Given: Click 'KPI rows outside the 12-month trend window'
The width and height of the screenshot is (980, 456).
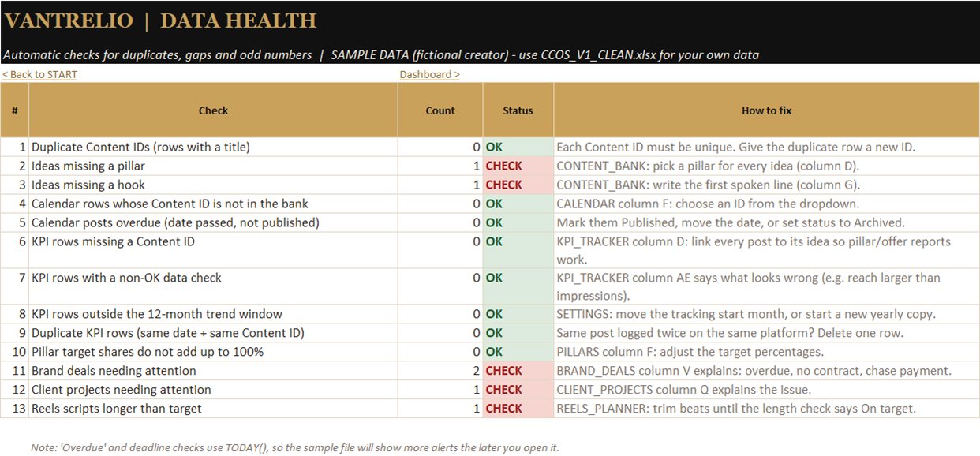Looking at the screenshot, I should 213,314.
